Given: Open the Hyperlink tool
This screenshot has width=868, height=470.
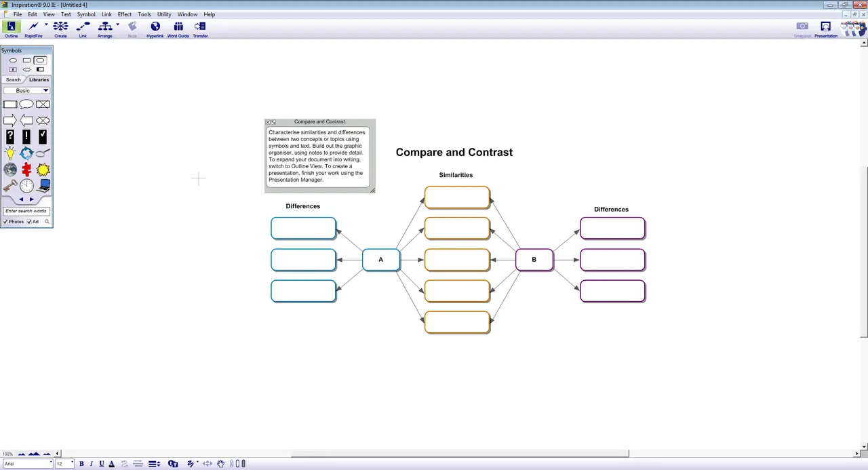Looking at the screenshot, I should pos(155,28).
